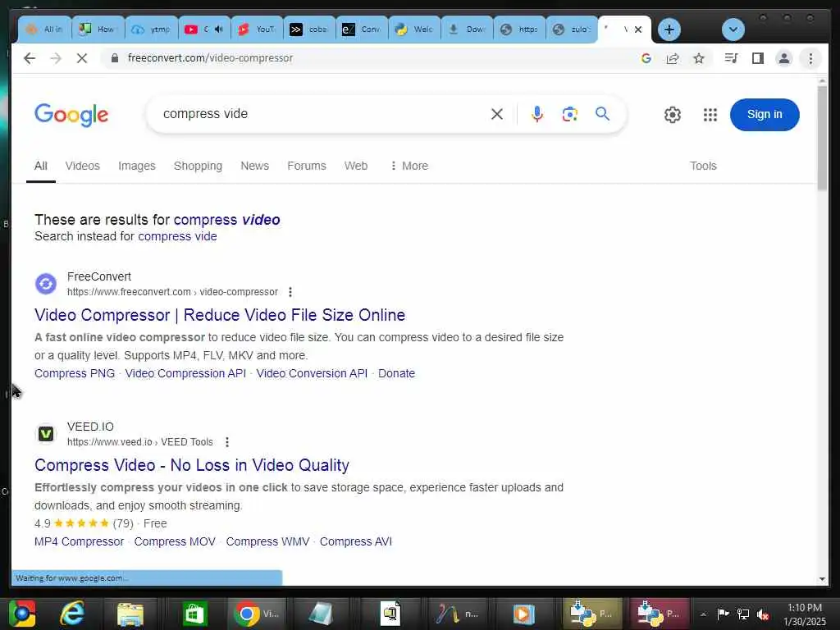Image resolution: width=840 pixels, height=630 pixels.
Task: Select the Web search filter
Action: [356, 166]
